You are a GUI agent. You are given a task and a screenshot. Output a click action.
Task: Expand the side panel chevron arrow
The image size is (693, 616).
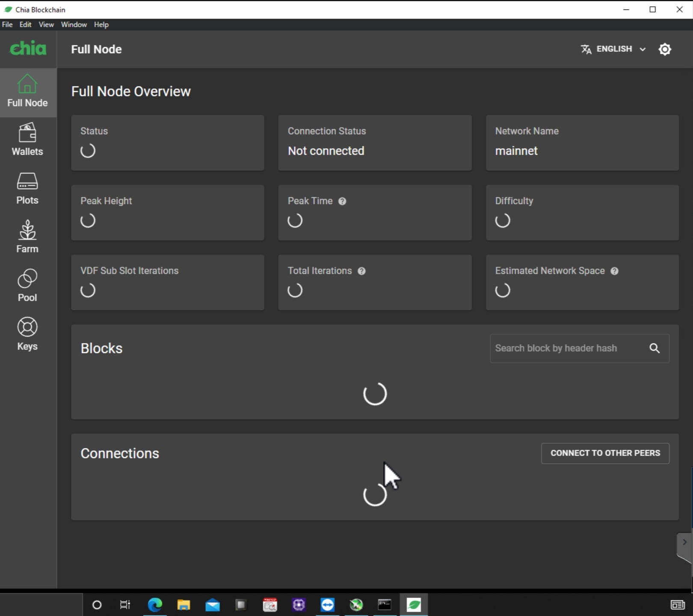click(684, 542)
